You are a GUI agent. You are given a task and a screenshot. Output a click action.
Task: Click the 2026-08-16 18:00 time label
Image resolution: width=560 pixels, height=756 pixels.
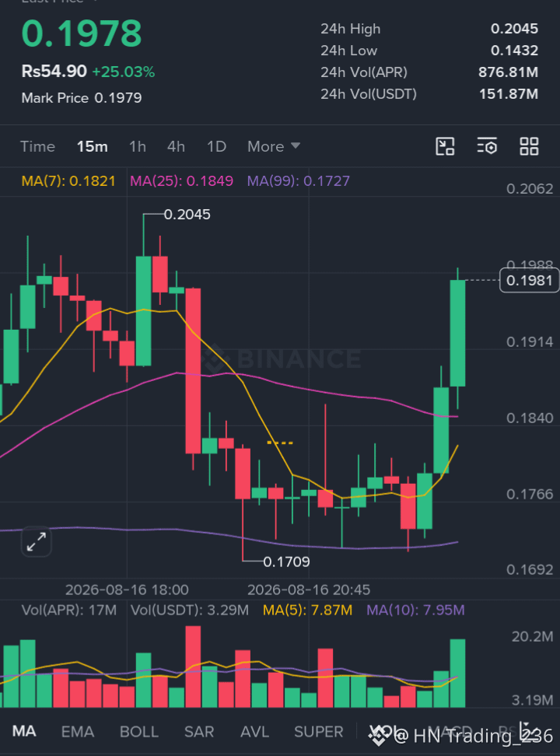(127, 590)
